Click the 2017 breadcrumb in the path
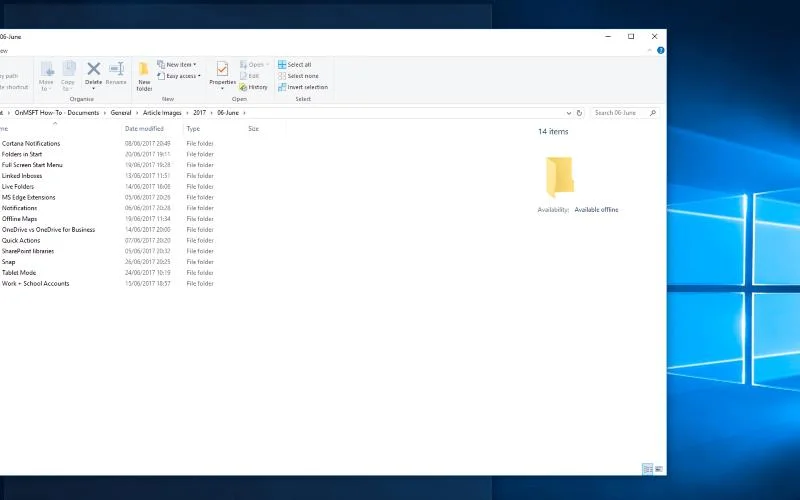 [199, 113]
